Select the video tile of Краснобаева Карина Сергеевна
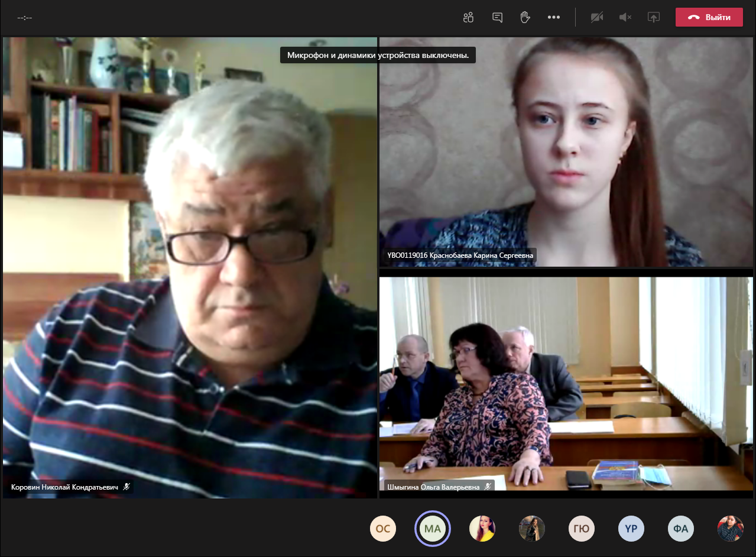The image size is (756, 557). click(566, 152)
